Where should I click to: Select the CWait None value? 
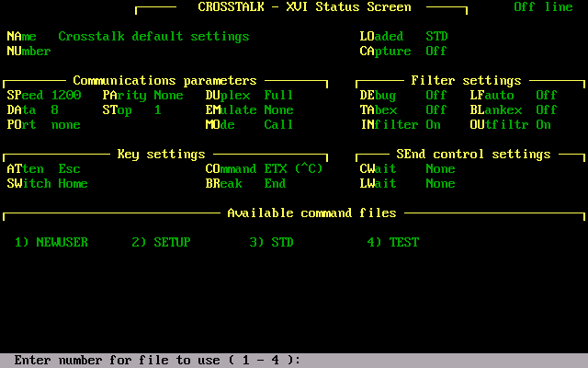coord(441,169)
